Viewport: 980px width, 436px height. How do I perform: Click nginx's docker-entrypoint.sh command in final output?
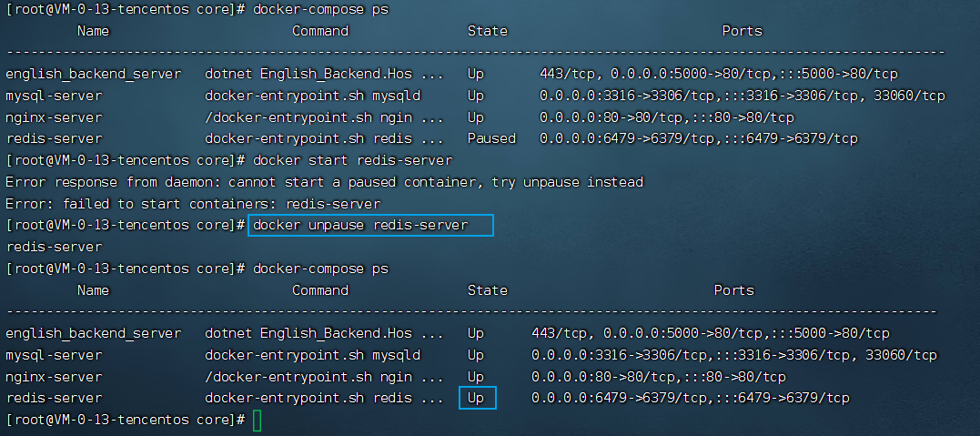[x=324, y=376]
